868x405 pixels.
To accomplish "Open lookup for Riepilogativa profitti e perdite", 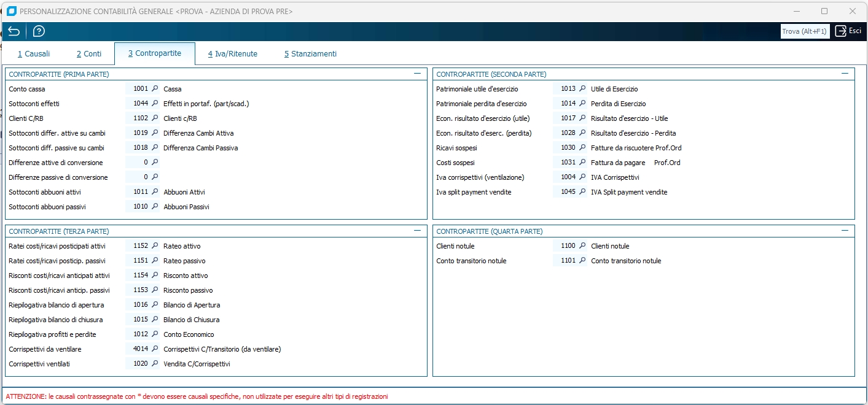I will click(155, 334).
